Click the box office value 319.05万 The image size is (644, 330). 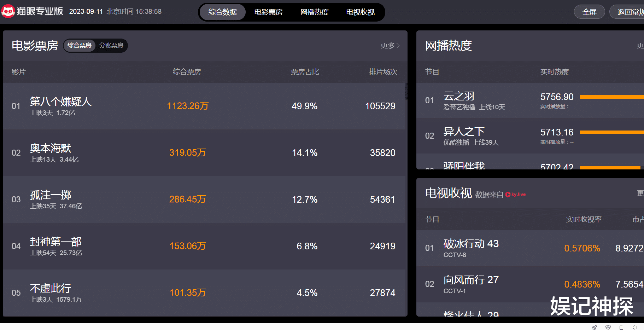point(188,153)
